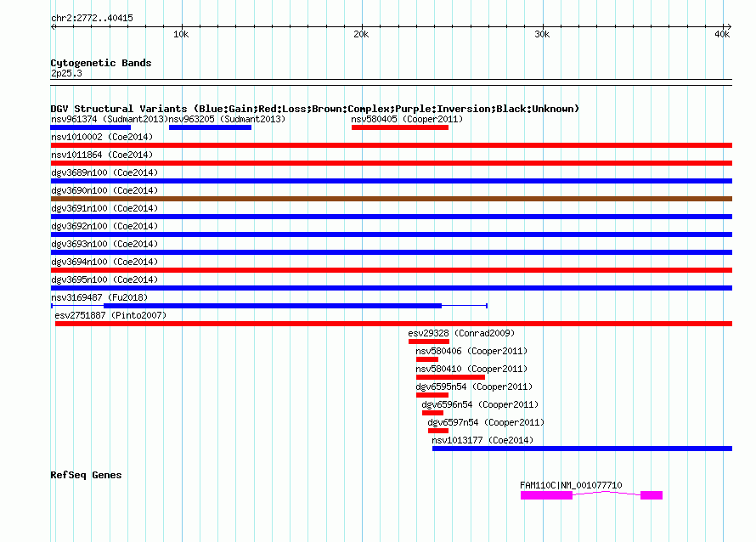Image resolution: width=756 pixels, height=542 pixels.
Task: Click the dgv6596n54 (Cooper2011) label
Action: point(480,404)
